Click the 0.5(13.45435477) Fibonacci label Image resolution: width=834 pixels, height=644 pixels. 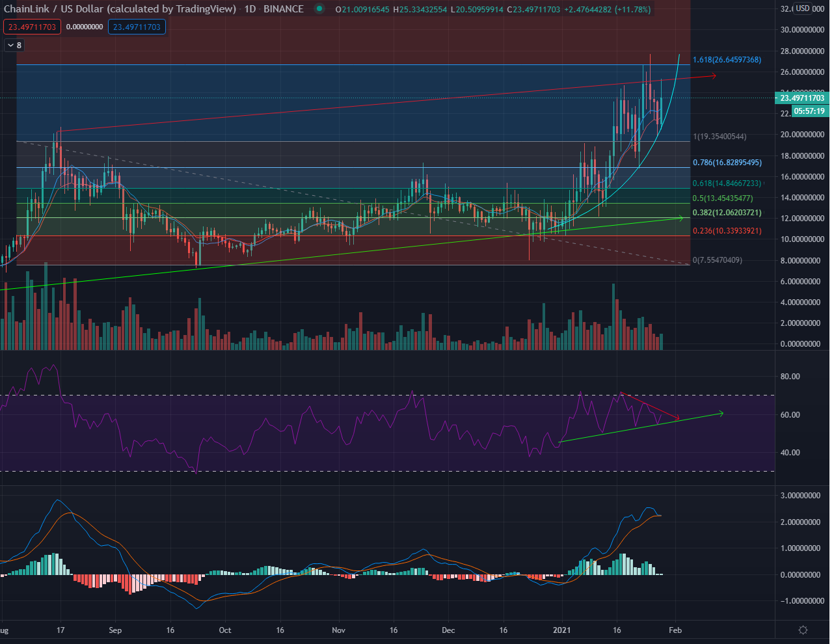tap(723, 198)
